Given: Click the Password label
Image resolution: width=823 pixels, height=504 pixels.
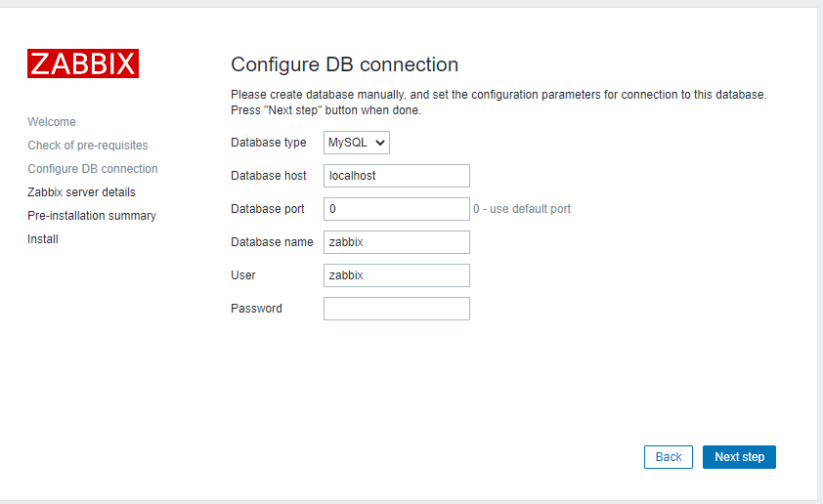Looking at the screenshot, I should click(256, 309).
